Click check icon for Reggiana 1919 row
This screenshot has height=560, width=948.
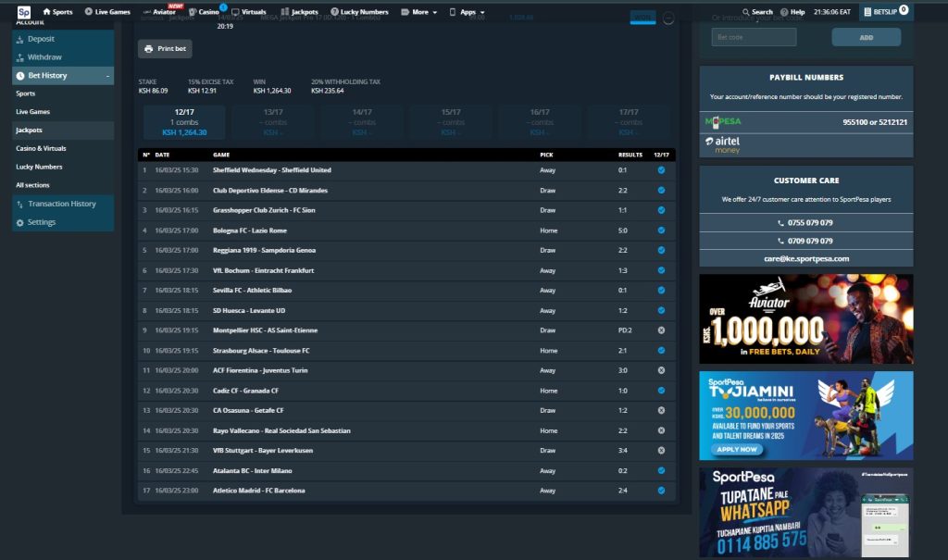[661, 250]
